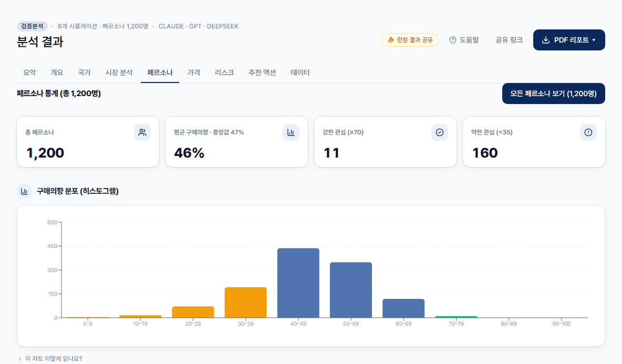
Task: Click the question mark icon next to 도움말
Action: (x=453, y=40)
